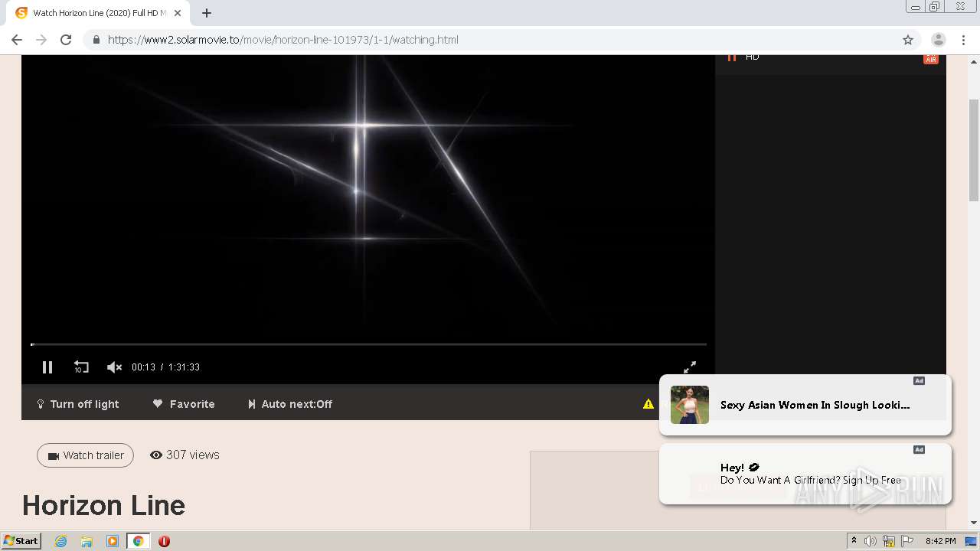Viewport: 980px width, 551px height.
Task: Open the Windows Start menu
Action: [x=21, y=541]
